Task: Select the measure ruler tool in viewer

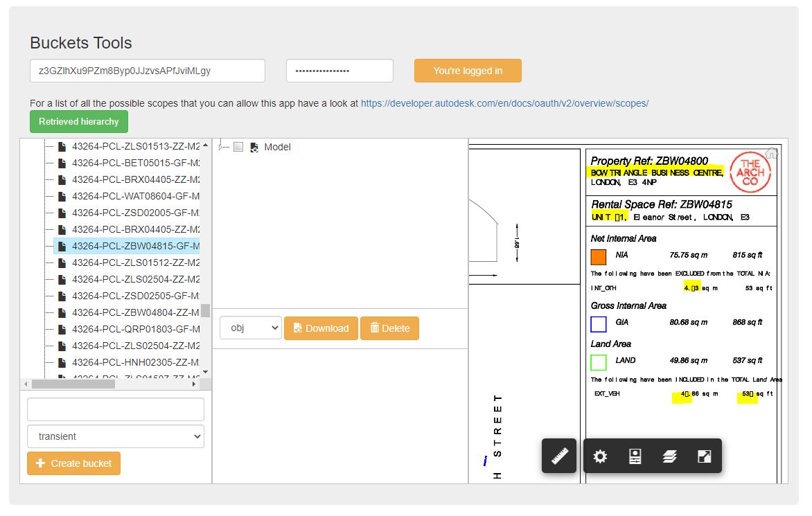Action: pyautogui.click(x=559, y=456)
